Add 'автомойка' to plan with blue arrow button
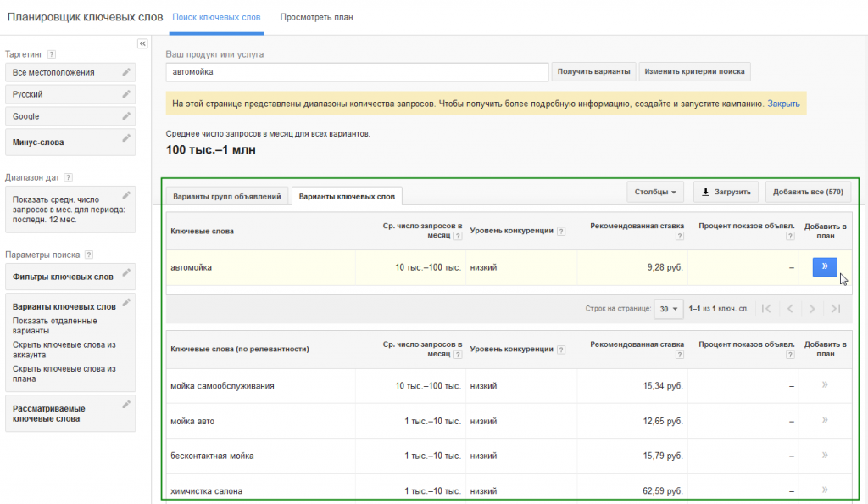 click(x=825, y=267)
